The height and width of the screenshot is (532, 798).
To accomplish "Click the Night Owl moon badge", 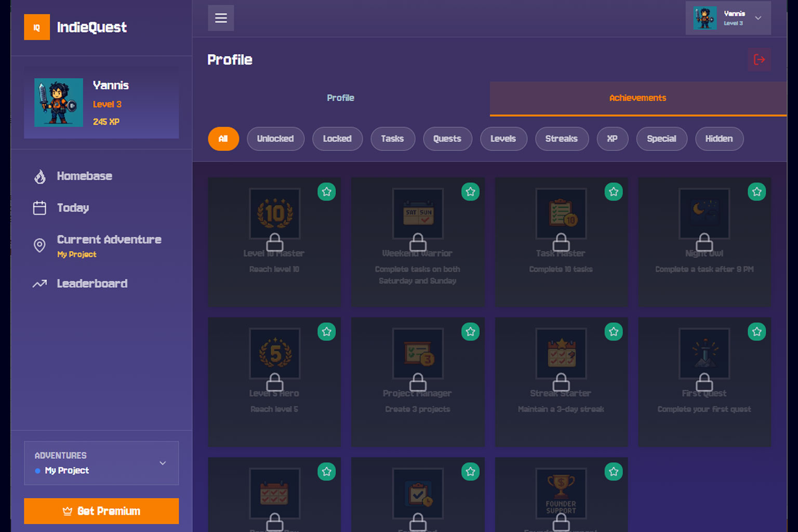I will tap(704, 213).
